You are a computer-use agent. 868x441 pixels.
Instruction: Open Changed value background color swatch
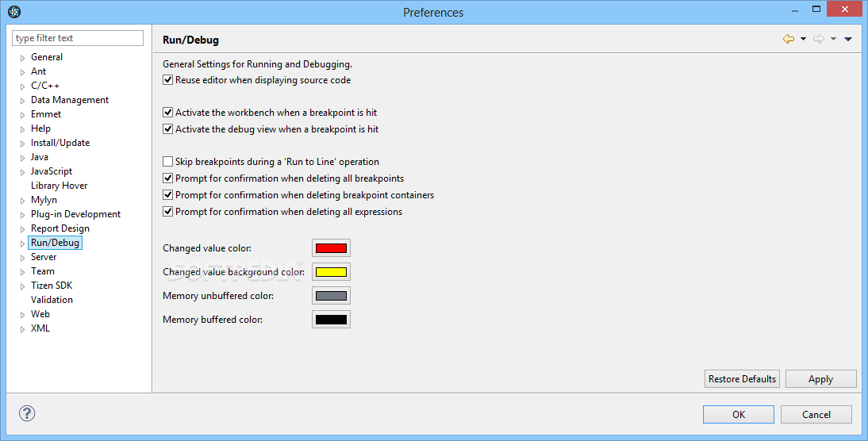[331, 272]
